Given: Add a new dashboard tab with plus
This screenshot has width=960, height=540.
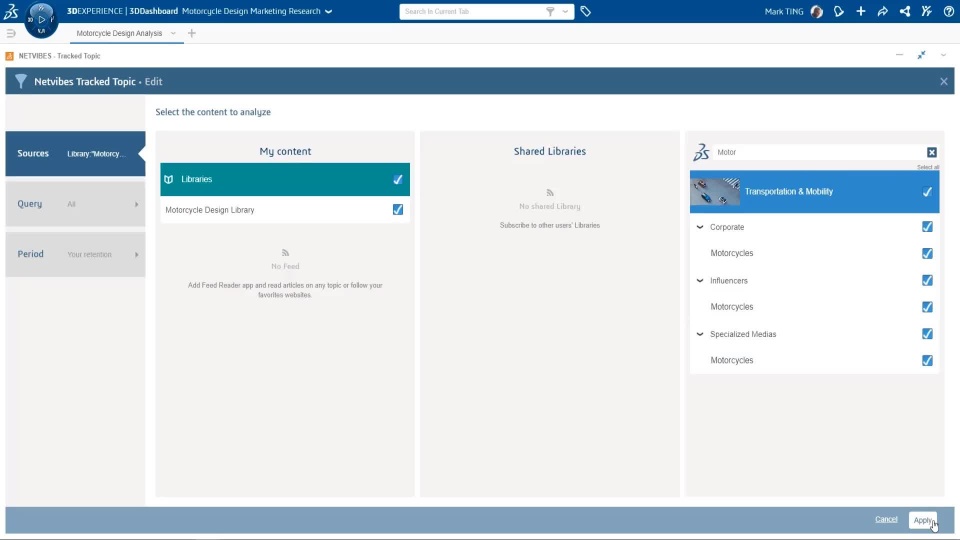Looking at the screenshot, I should click(x=192, y=33).
